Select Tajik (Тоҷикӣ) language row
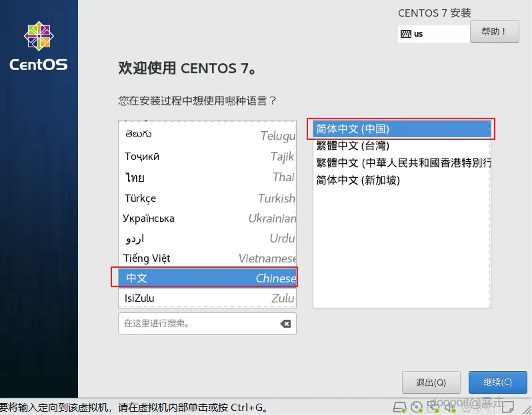The height and width of the screenshot is (415, 532). point(207,157)
